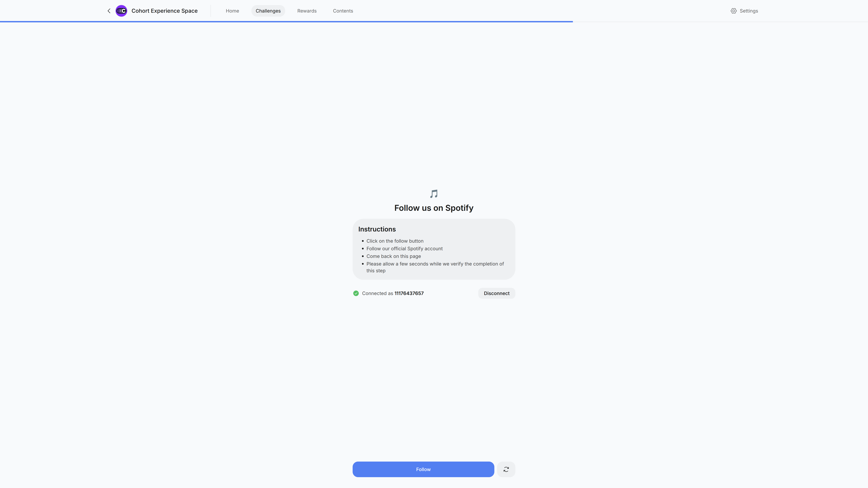Click the green connected checkmark icon

pos(356,293)
